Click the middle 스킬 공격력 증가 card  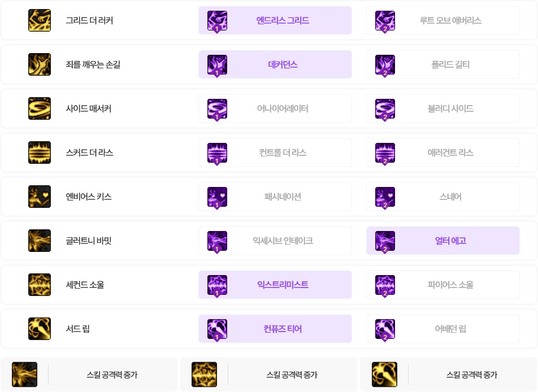click(268, 374)
